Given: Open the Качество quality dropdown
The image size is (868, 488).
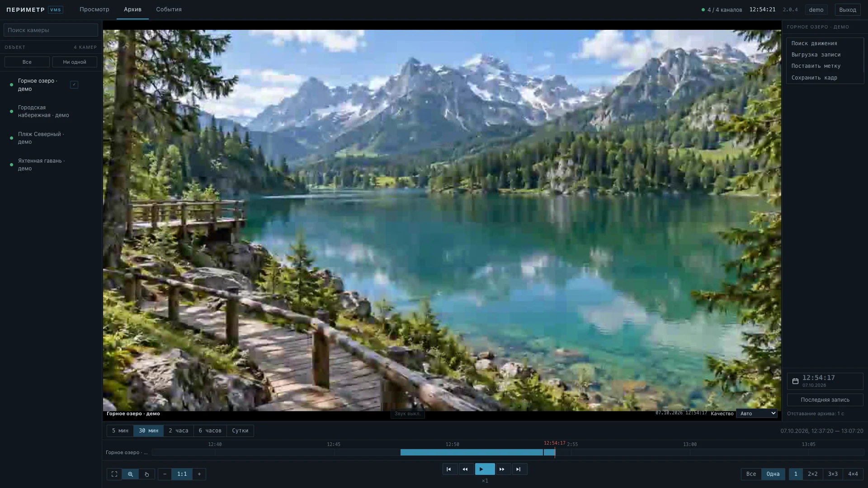Looking at the screenshot, I should pyautogui.click(x=757, y=413).
